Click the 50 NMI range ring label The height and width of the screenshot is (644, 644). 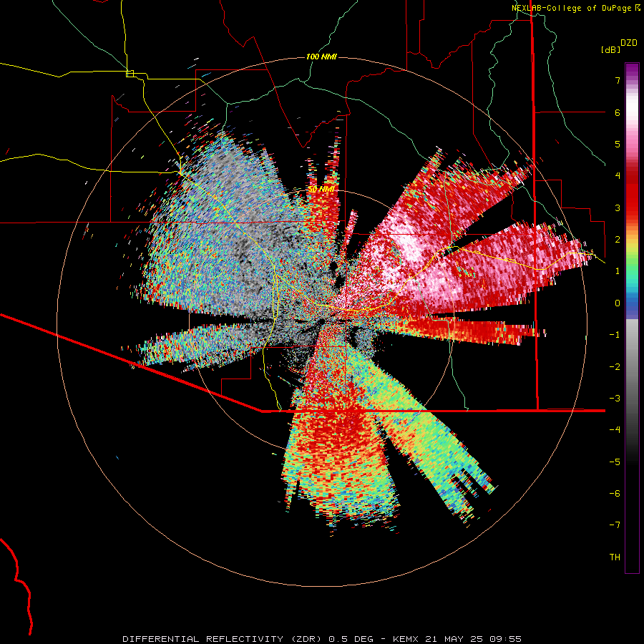321,190
